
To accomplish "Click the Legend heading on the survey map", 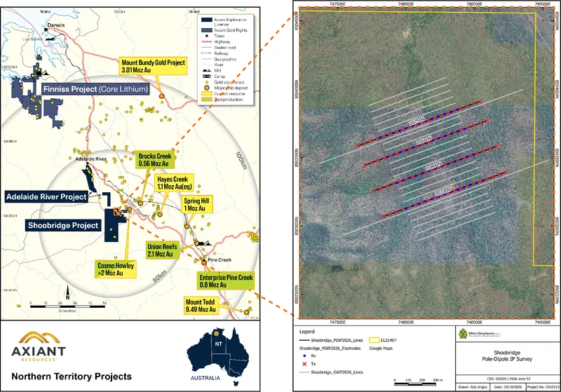I will point(307,332).
